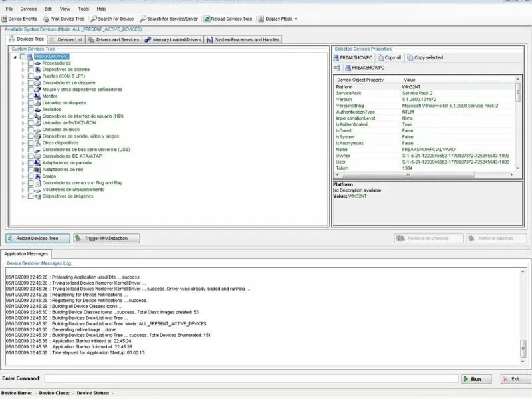The width and height of the screenshot is (532, 399).
Task: Select the Monitor device icon in tree
Action: 37,96
